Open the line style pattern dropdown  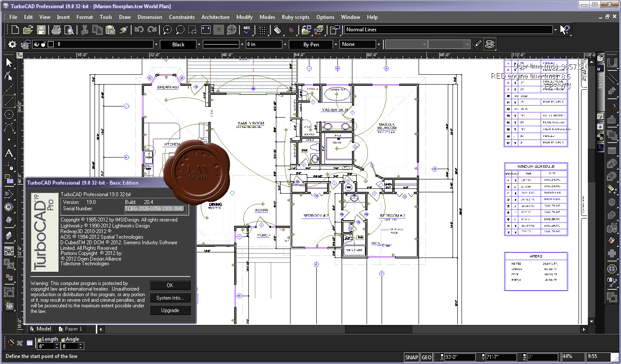tap(242, 44)
